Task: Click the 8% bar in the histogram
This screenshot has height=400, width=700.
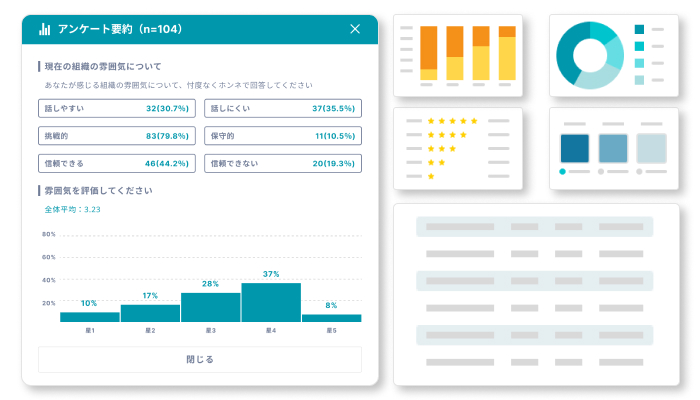Action: (x=331, y=318)
